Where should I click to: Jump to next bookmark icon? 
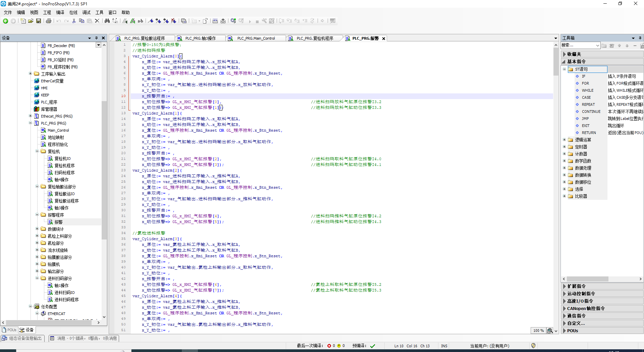pyautogui.click(x=158, y=21)
